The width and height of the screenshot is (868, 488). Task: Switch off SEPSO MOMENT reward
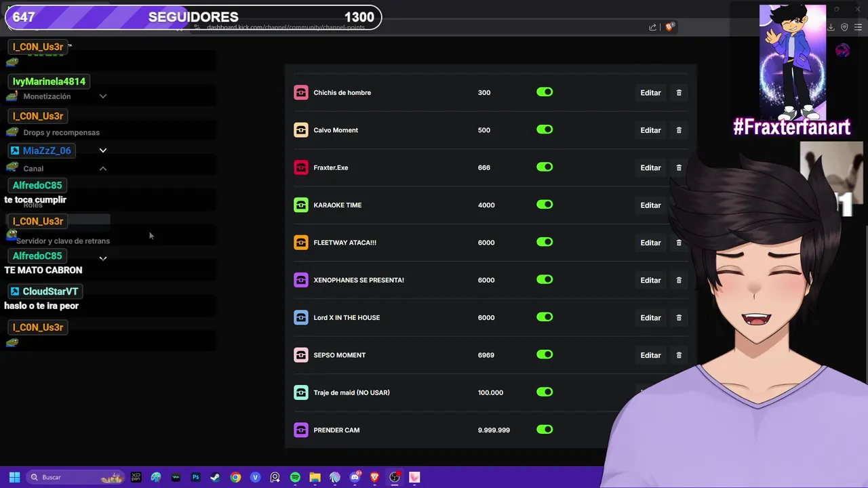point(545,354)
